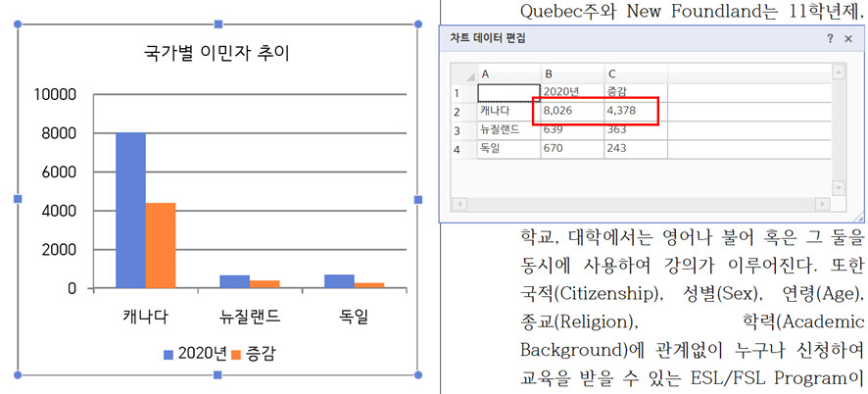Click the orange 캐나다 bar in chart
The height and width of the screenshot is (394, 868).
point(161,245)
